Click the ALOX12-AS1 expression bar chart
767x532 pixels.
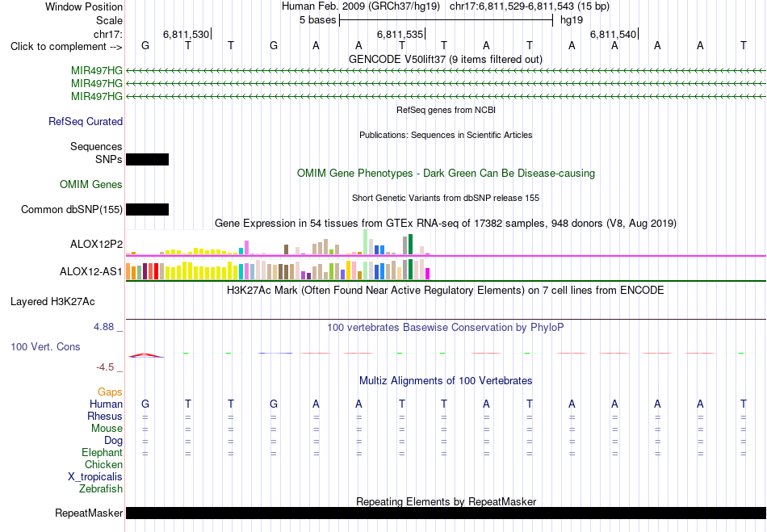pos(278,270)
